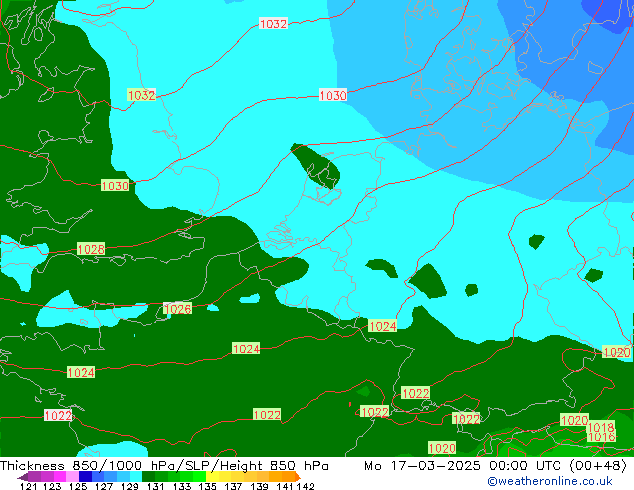Click the legend value 131

(x=156, y=486)
